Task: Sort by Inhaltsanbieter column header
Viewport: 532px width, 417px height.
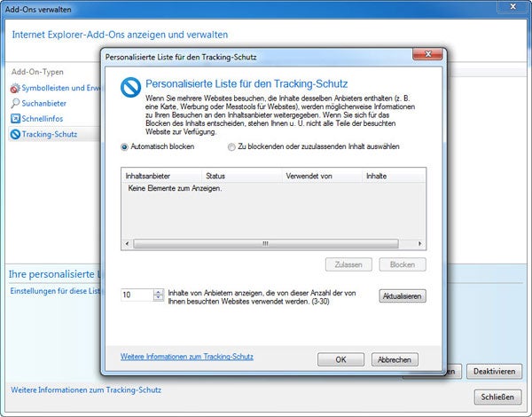Action: pos(161,176)
